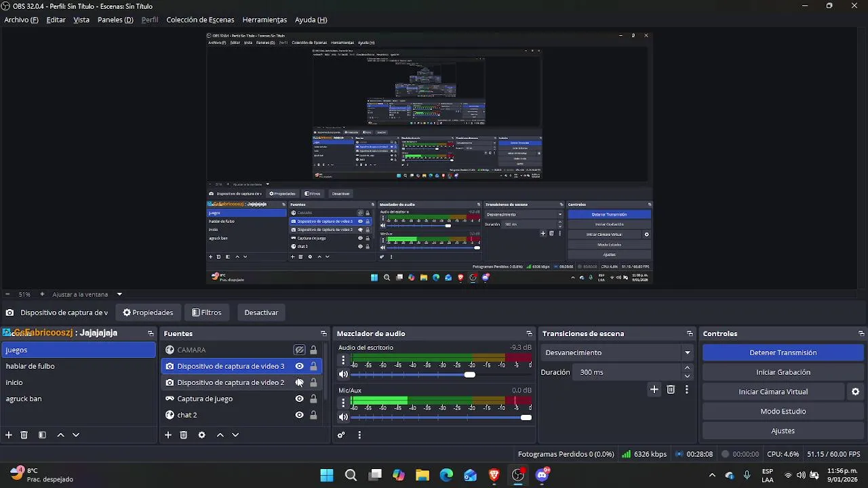Viewport: 868px width, 488px height.
Task: Open the Archivo menu
Action: click(21, 20)
